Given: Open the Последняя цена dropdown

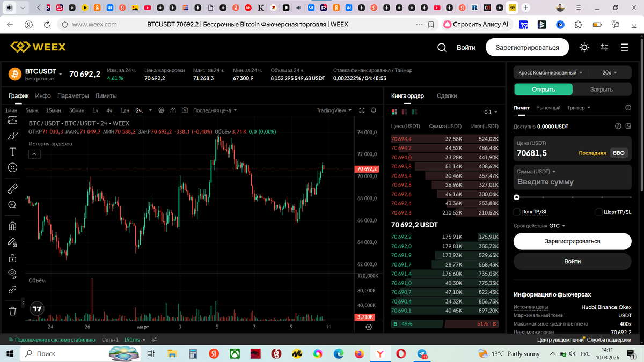Looking at the screenshot, I should [x=215, y=110].
